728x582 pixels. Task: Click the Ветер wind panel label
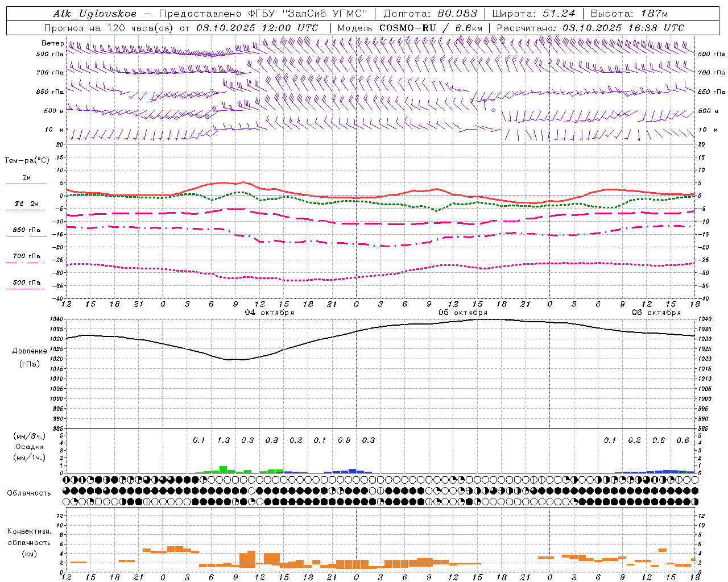pos(52,43)
